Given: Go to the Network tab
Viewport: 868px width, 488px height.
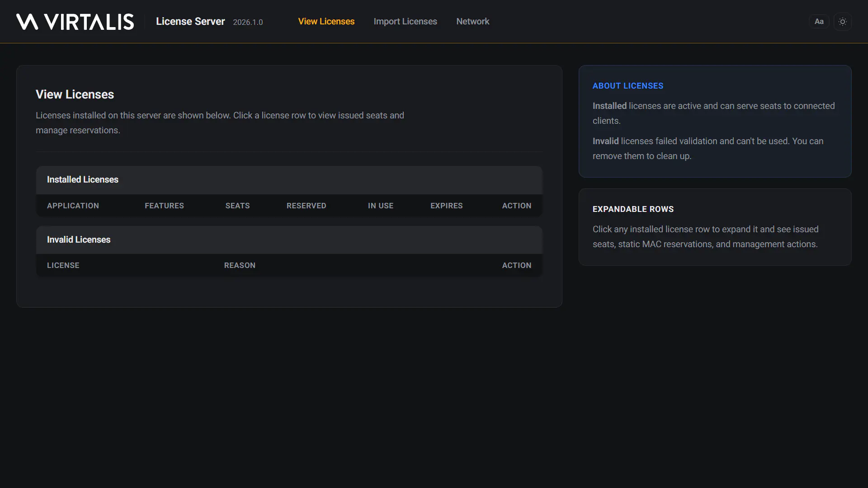Looking at the screenshot, I should tap(472, 21).
